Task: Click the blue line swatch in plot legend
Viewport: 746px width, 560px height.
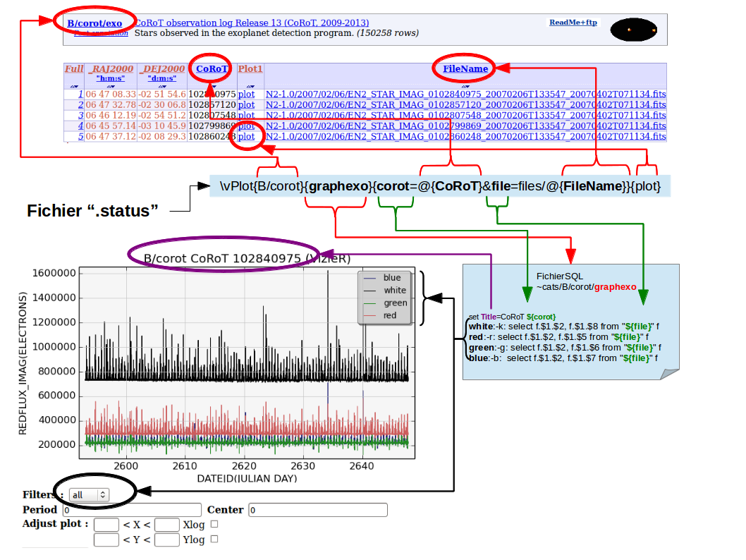Action: (369, 278)
